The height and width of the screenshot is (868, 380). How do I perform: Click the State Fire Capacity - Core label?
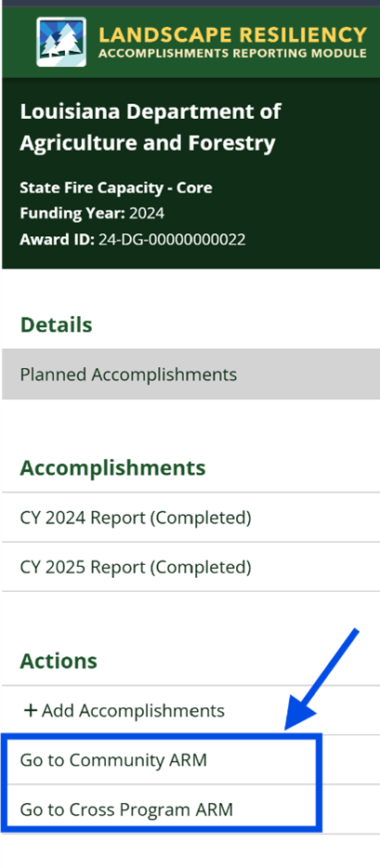click(116, 188)
